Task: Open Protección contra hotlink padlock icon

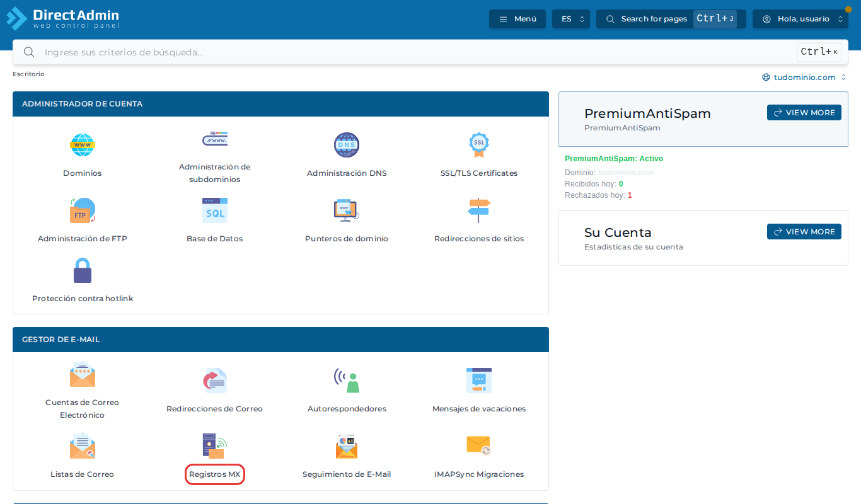Action: pyautogui.click(x=82, y=270)
